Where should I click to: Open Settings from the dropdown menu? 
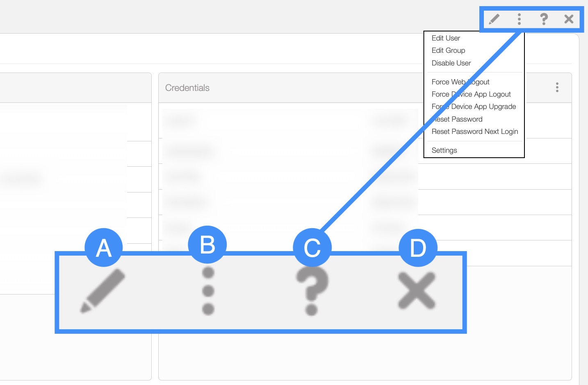(x=444, y=150)
